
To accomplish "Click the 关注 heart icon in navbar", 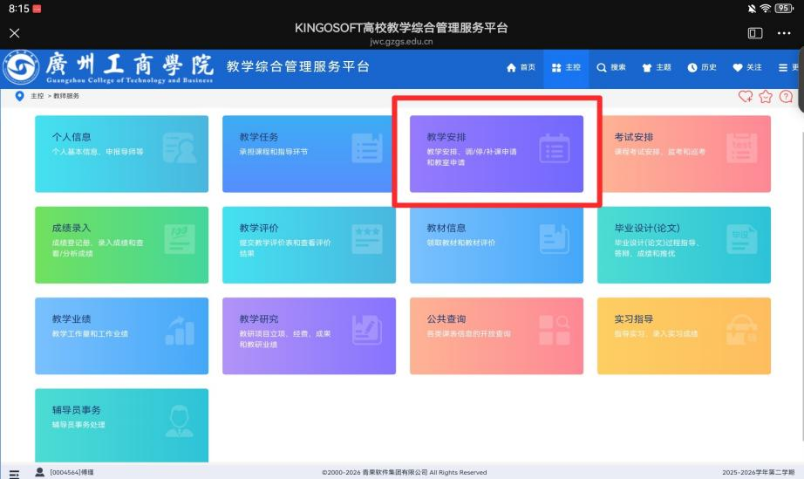I will (x=738, y=67).
